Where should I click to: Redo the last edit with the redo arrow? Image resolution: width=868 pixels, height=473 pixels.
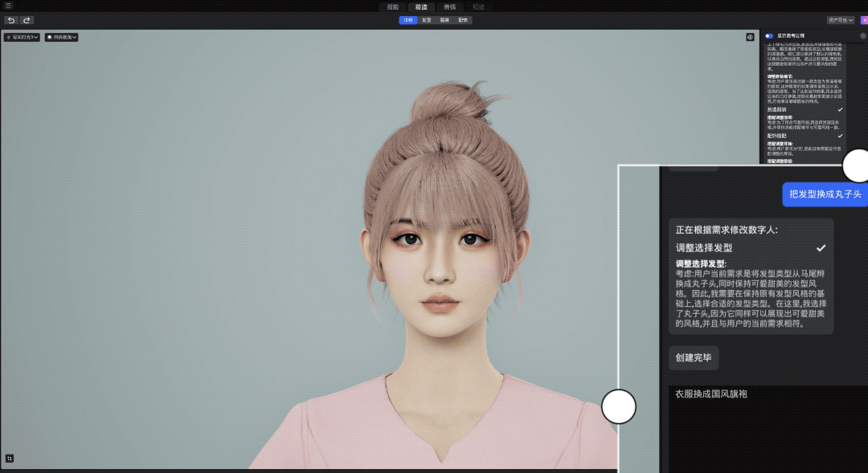25,20
